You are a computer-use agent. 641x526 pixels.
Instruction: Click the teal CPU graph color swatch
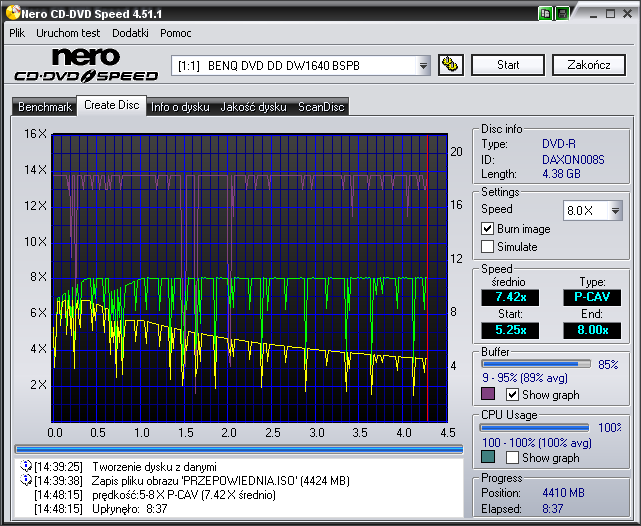coord(488,457)
